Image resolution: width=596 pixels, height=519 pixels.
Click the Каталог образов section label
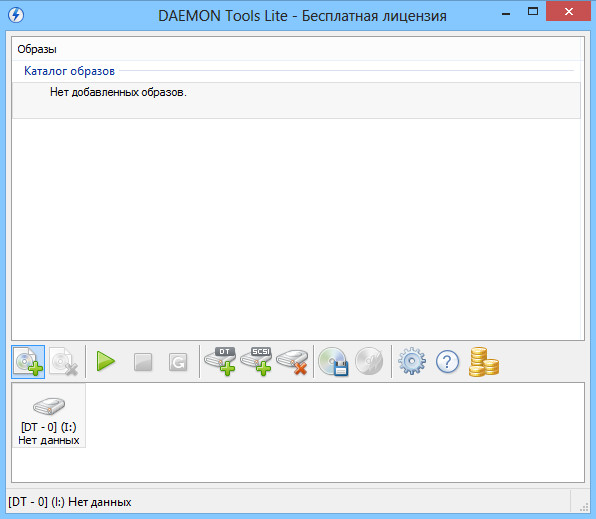pyautogui.click(x=69, y=71)
